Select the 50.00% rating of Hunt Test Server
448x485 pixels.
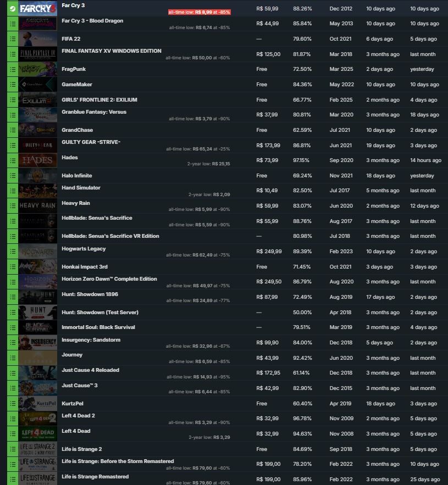(302, 313)
